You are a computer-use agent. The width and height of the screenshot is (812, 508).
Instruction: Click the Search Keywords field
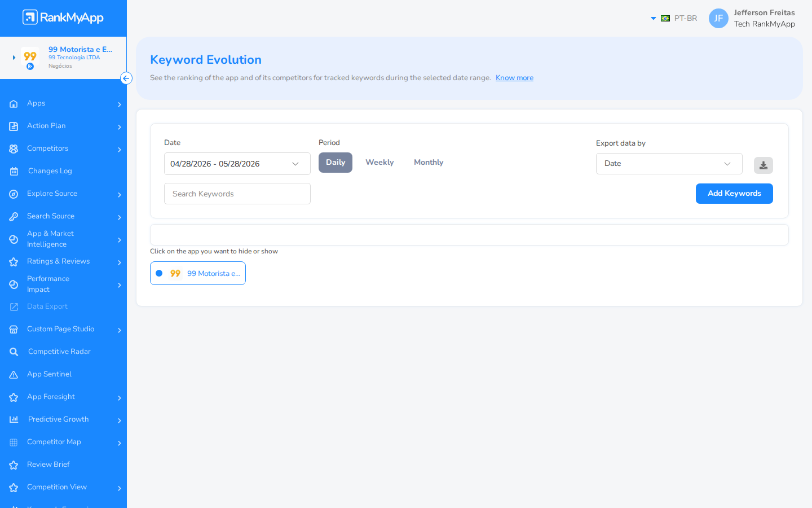237,194
